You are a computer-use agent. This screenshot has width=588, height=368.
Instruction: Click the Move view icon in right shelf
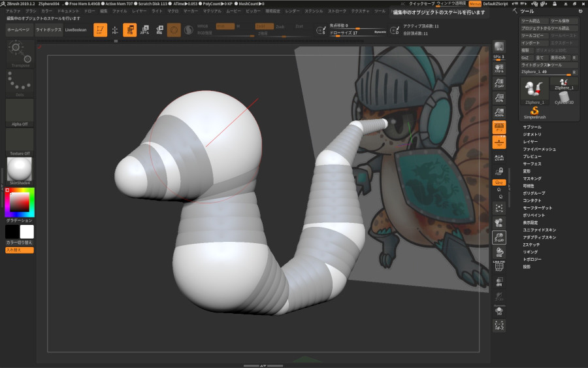pos(499,223)
